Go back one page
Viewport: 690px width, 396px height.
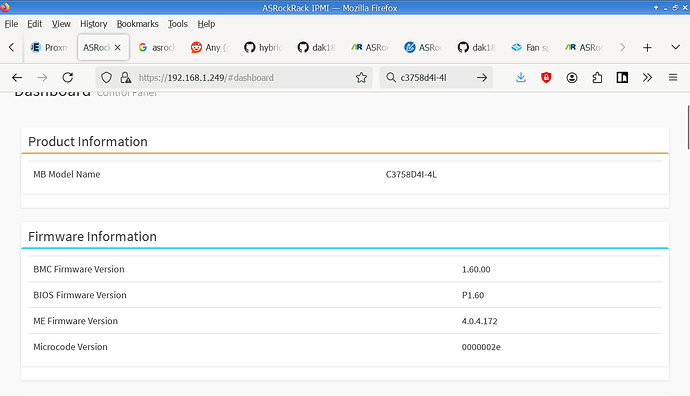(x=17, y=78)
